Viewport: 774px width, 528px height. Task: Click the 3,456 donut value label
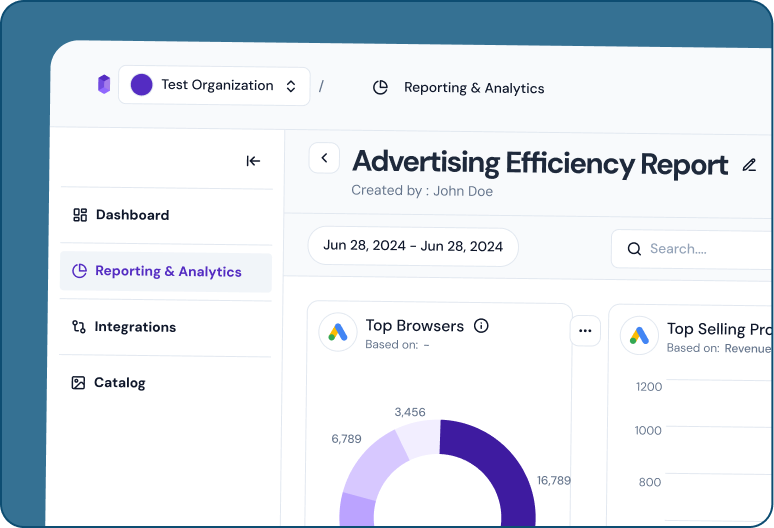click(x=410, y=412)
